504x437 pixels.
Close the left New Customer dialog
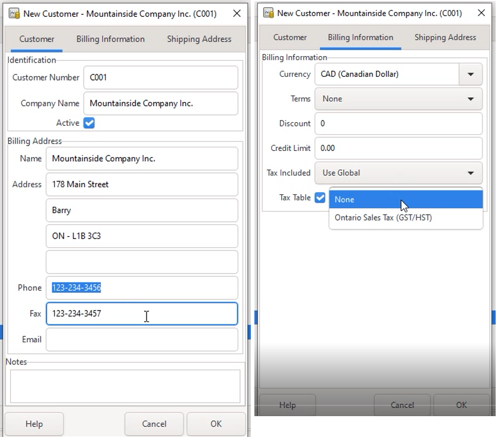(x=237, y=14)
